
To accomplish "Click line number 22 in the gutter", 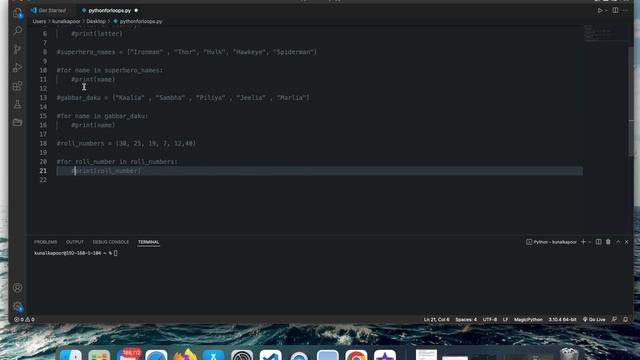I will [43, 180].
